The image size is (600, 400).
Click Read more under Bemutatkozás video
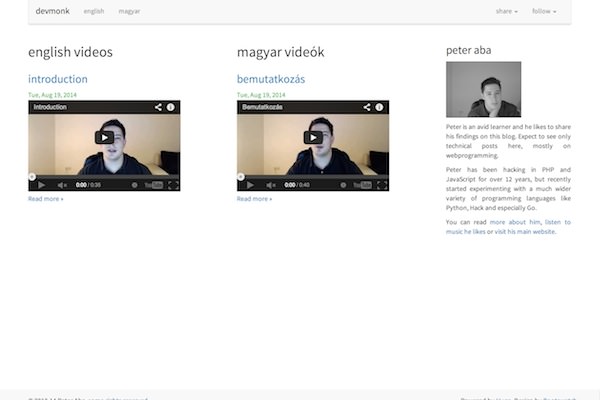pyautogui.click(x=254, y=199)
